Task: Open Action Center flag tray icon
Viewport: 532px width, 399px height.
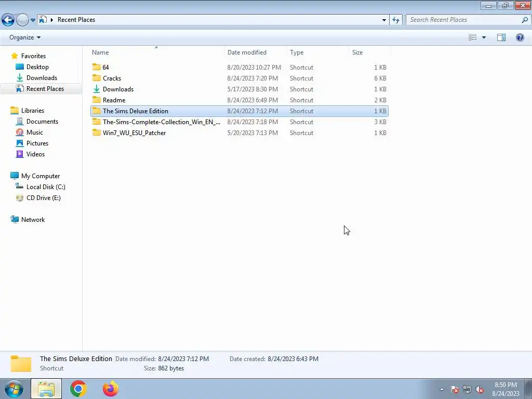Action: 455,390
